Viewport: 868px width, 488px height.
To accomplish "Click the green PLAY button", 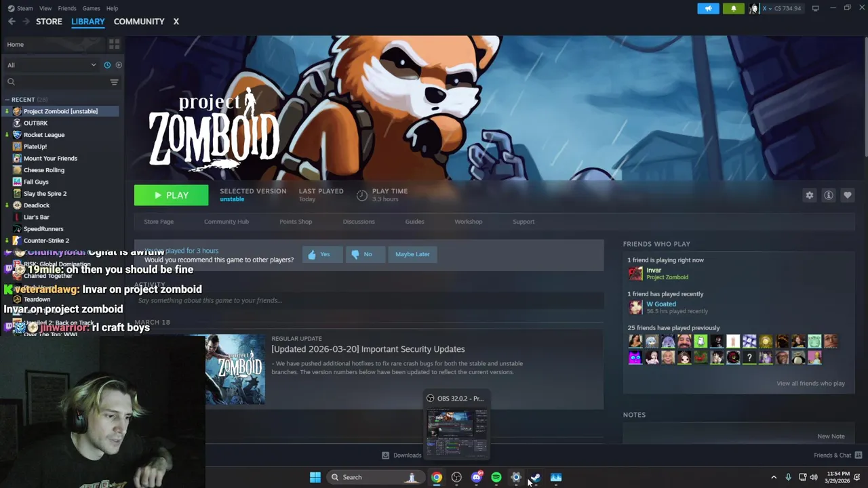I will click(171, 195).
